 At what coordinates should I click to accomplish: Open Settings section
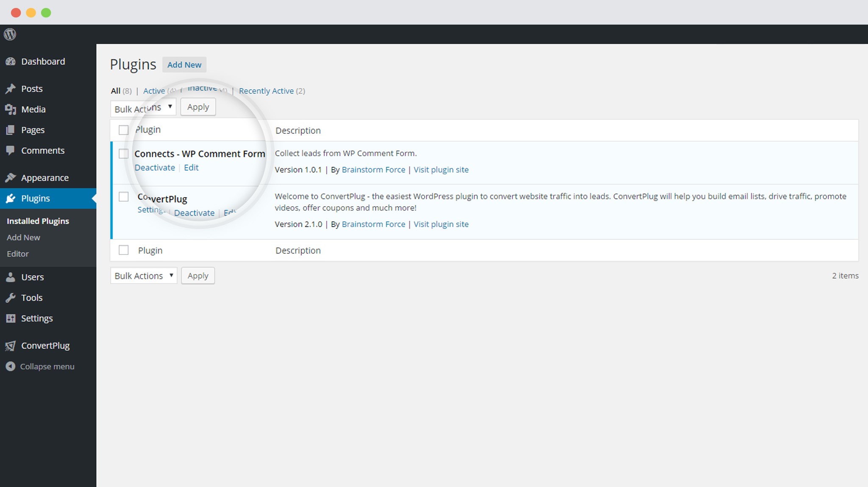(36, 318)
